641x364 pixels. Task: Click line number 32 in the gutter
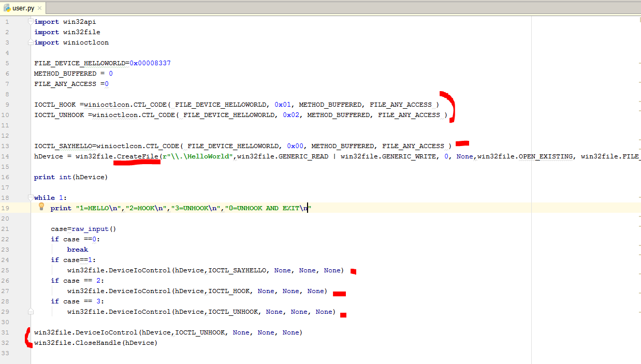point(6,343)
